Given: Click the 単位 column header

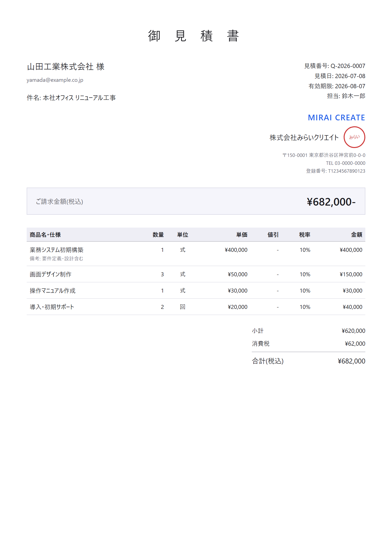Looking at the screenshot, I should 183,235.
